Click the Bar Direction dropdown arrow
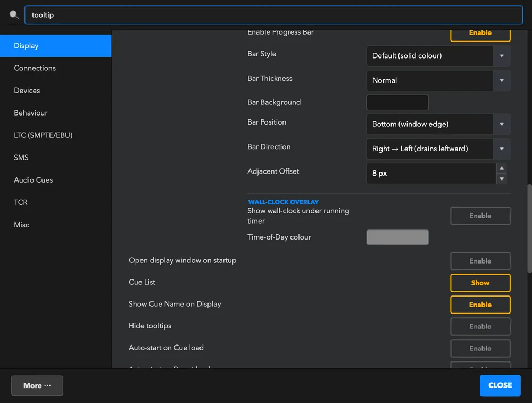The height and width of the screenshot is (403, 532). pyautogui.click(x=502, y=149)
